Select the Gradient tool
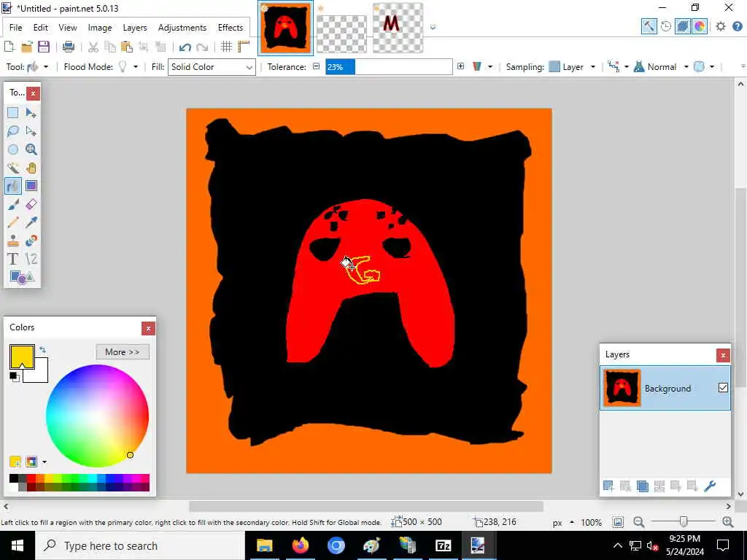The height and width of the screenshot is (560, 747). coord(31,186)
